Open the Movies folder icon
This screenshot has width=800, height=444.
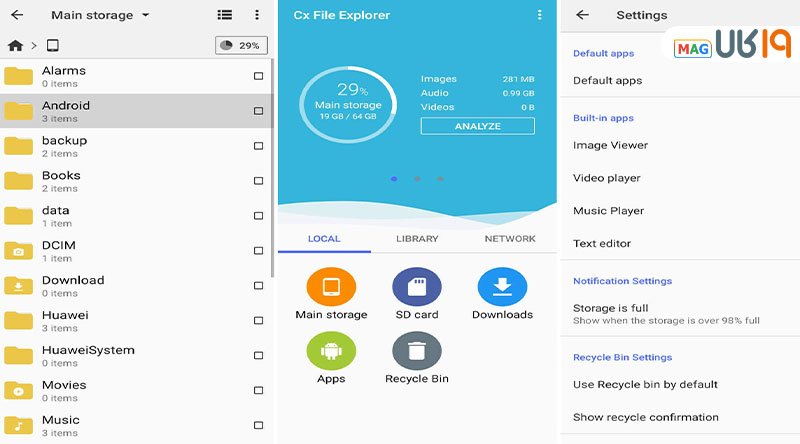(18, 390)
